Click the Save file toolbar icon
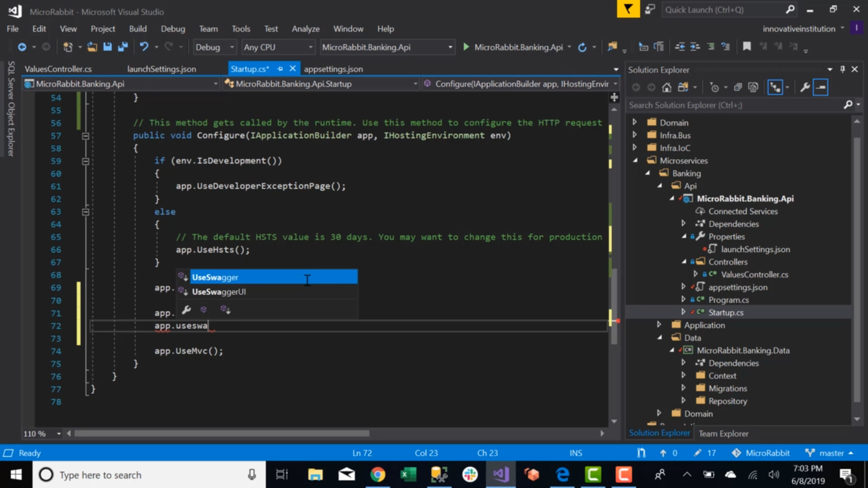The image size is (868, 488). point(108,47)
